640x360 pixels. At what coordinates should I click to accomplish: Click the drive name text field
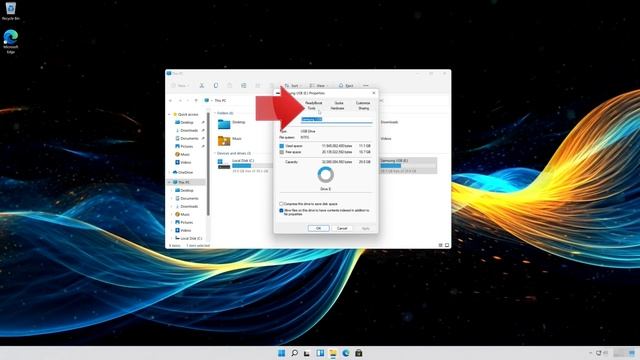337,120
